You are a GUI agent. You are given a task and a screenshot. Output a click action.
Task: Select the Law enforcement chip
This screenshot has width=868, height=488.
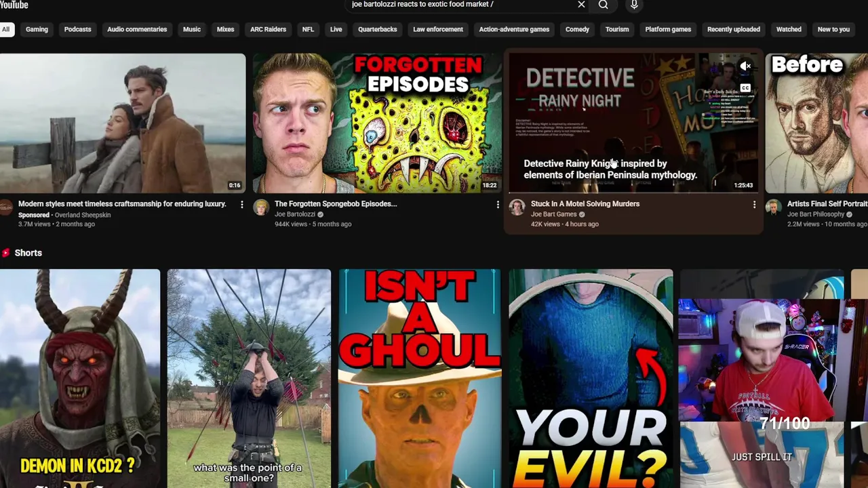[438, 29]
